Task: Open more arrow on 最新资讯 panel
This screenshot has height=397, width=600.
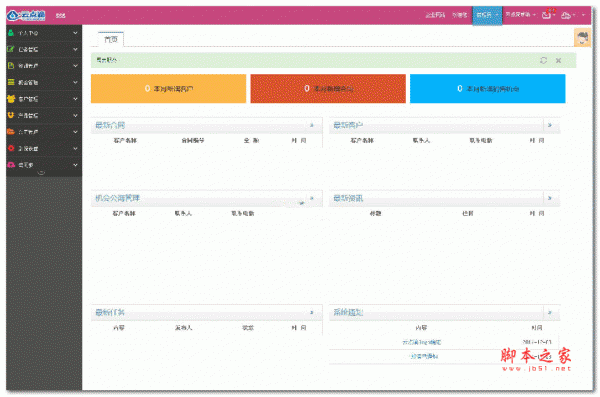Action: coord(550,198)
